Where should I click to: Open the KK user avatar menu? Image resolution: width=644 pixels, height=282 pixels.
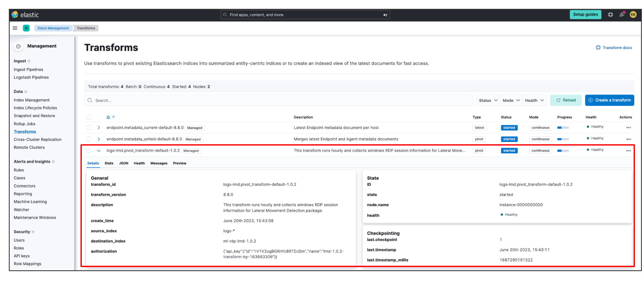(633, 15)
